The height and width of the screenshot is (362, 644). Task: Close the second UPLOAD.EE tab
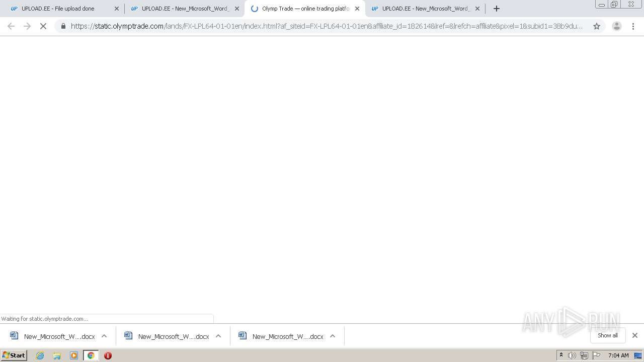(237, 9)
